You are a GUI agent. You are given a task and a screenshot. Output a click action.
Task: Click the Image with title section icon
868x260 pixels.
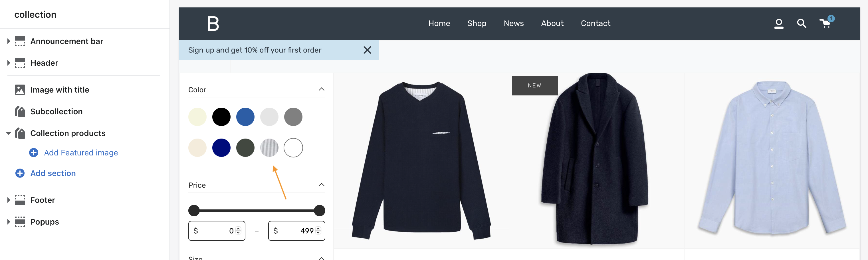[20, 90]
